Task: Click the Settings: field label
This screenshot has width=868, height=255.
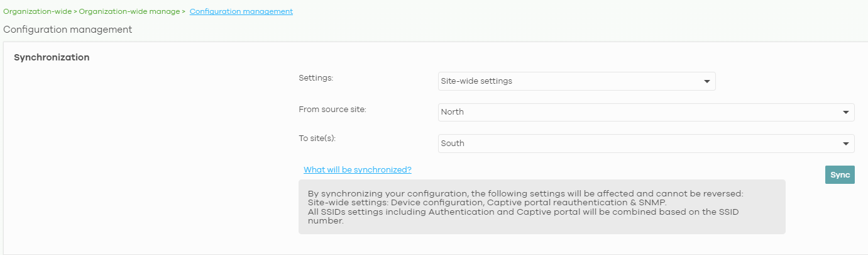Action: (316, 78)
